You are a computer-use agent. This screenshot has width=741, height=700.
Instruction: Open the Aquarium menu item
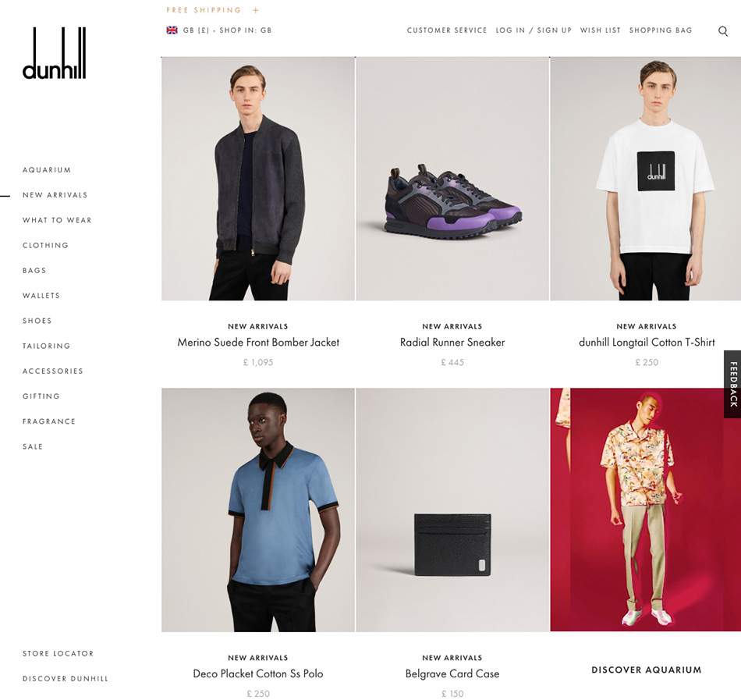click(47, 169)
